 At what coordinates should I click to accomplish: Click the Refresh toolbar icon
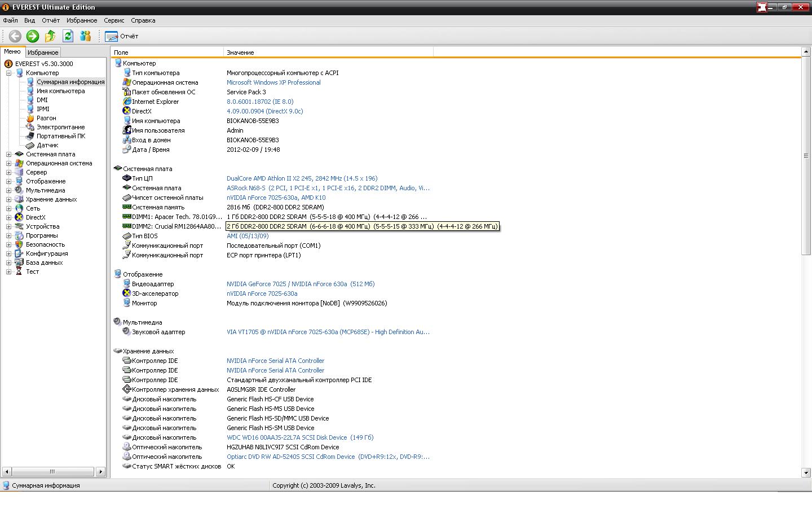tap(68, 36)
